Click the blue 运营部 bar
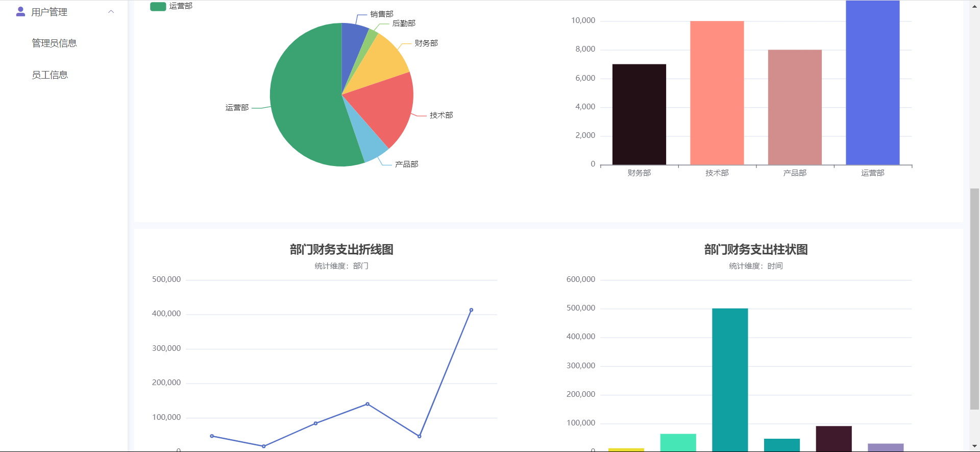The width and height of the screenshot is (980, 452). [872, 82]
